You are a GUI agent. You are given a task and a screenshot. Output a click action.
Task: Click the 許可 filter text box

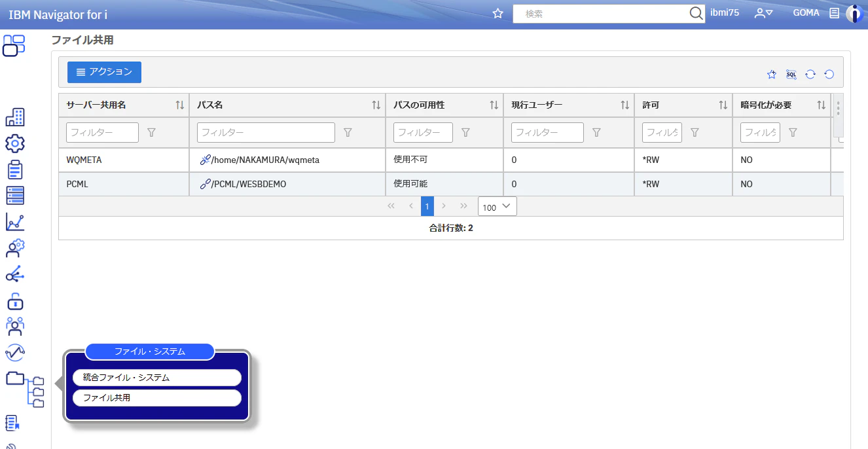tap(662, 132)
